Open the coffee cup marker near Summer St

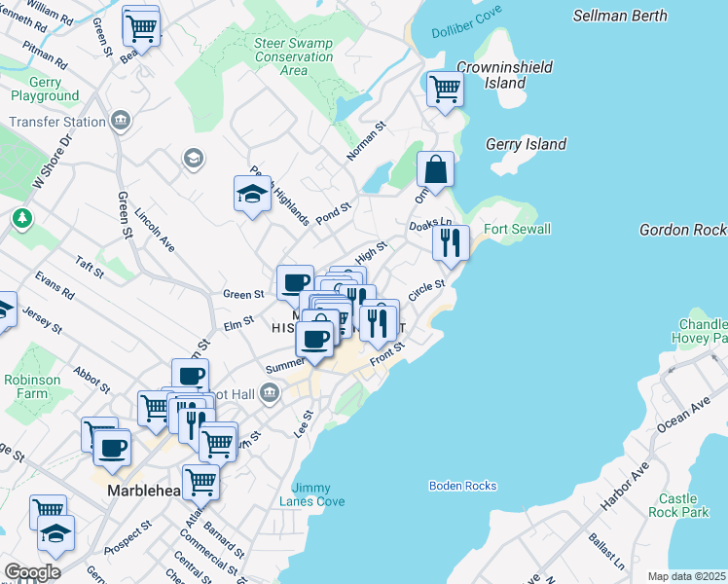[x=314, y=339]
